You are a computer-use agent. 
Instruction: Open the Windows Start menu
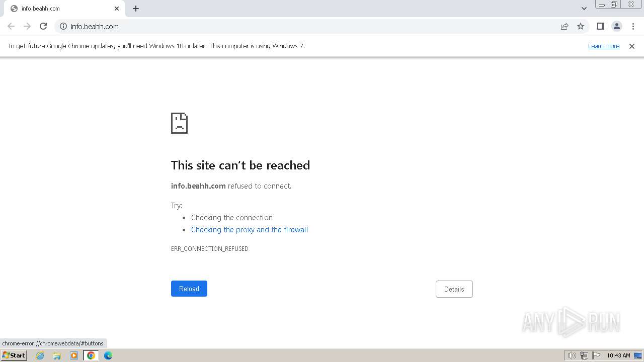click(x=14, y=355)
